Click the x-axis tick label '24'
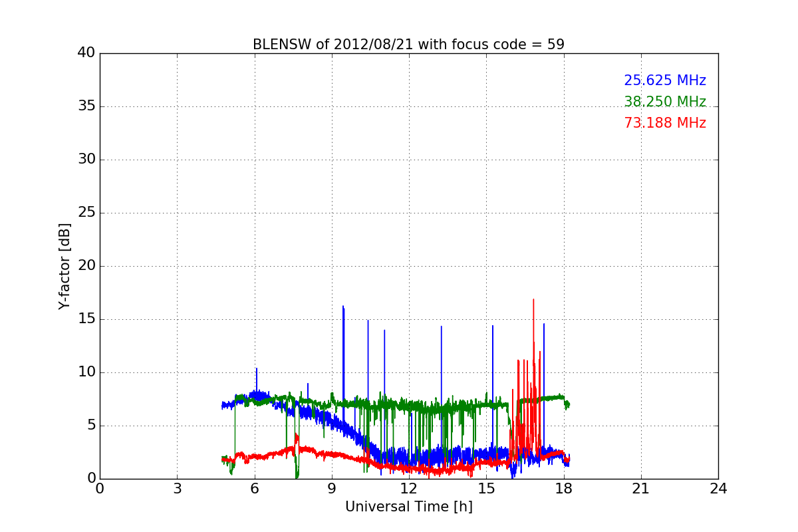Screen dimensions: 798x532 [x=718, y=489]
